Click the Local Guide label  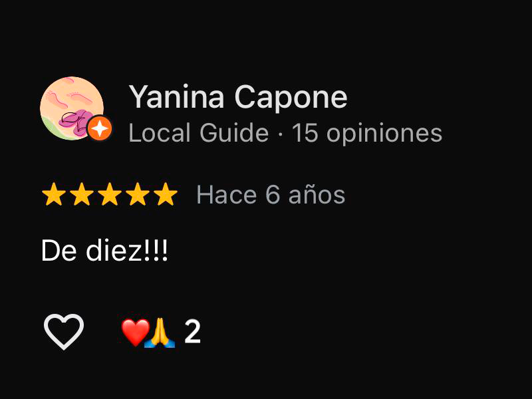coord(198,132)
